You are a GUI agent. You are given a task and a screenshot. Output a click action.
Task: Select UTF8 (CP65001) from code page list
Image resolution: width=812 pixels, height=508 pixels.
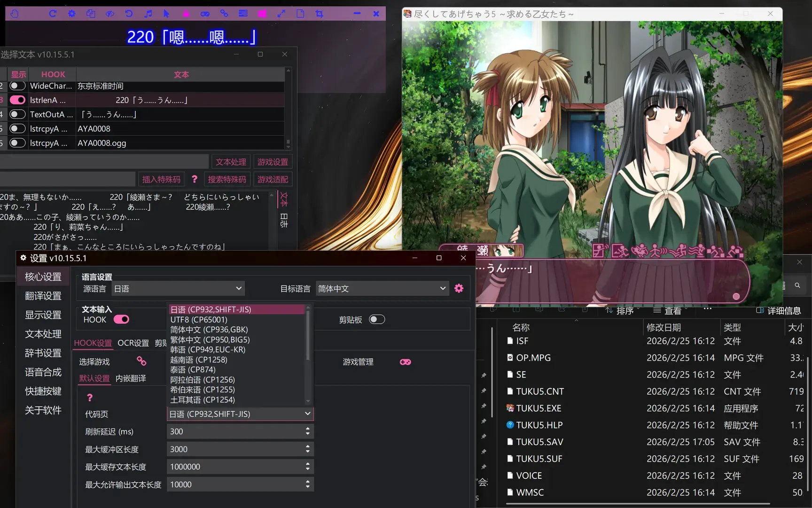point(236,319)
